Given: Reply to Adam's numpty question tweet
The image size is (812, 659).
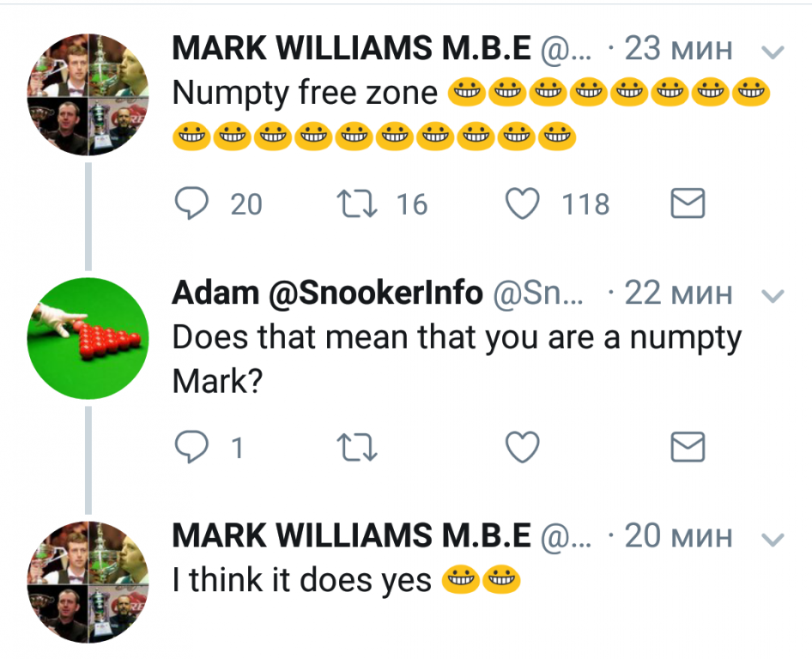Looking at the screenshot, I should 192,447.
